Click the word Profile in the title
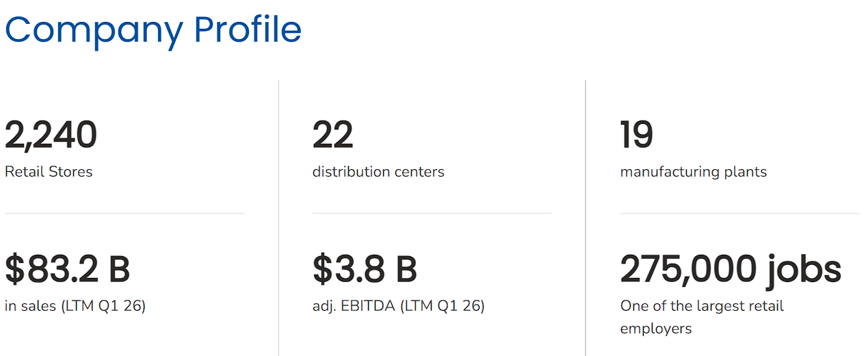 [x=248, y=29]
